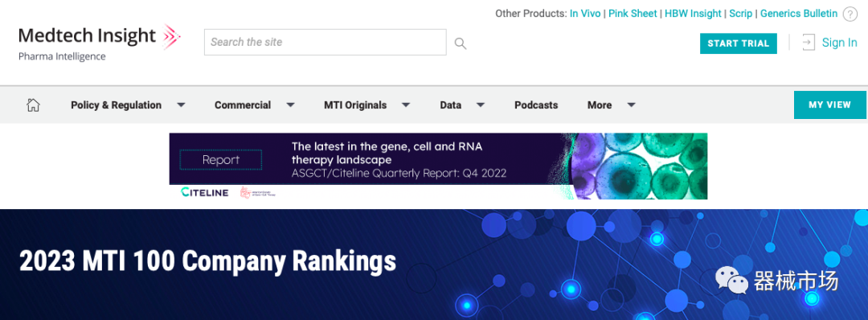Click into the Search the site field
Viewport: 868px width, 320px height.
click(325, 42)
